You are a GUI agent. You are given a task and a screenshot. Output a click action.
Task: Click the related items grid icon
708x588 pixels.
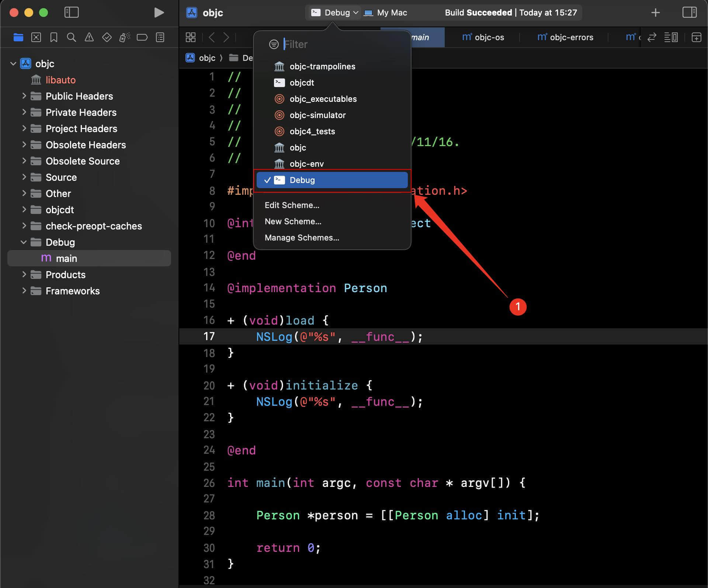tap(191, 37)
